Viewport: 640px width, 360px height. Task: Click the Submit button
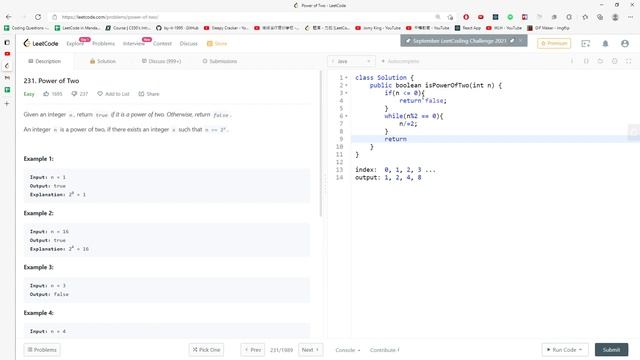point(611,350)
